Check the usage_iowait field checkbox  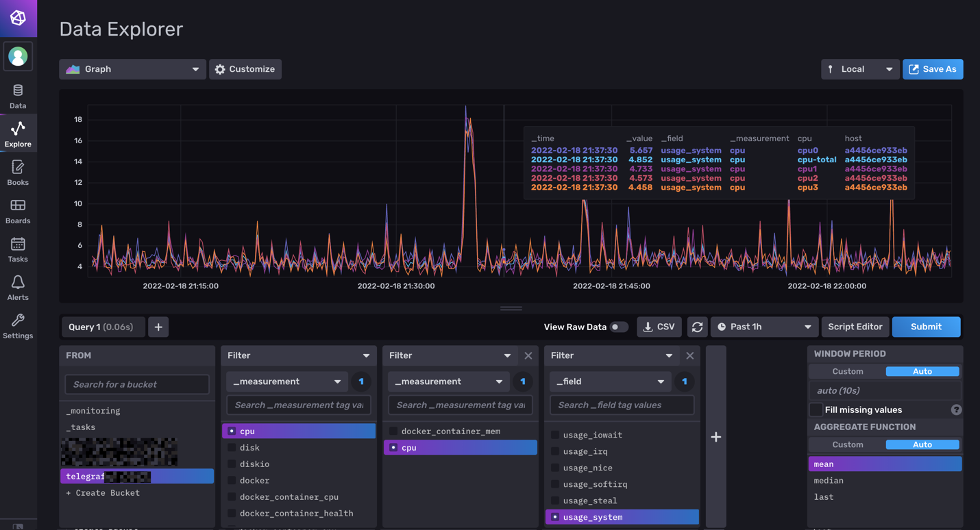pos(555,435)
